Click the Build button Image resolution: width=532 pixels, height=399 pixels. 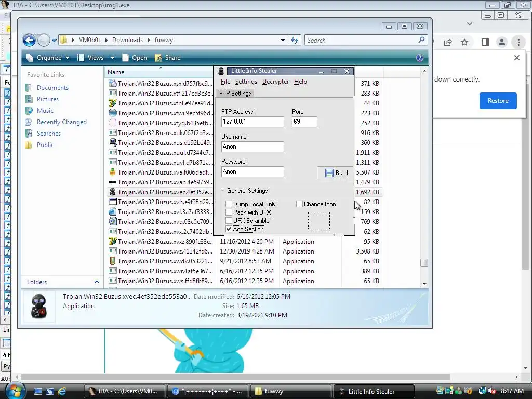pyautogui.click(x=335, y=172)
